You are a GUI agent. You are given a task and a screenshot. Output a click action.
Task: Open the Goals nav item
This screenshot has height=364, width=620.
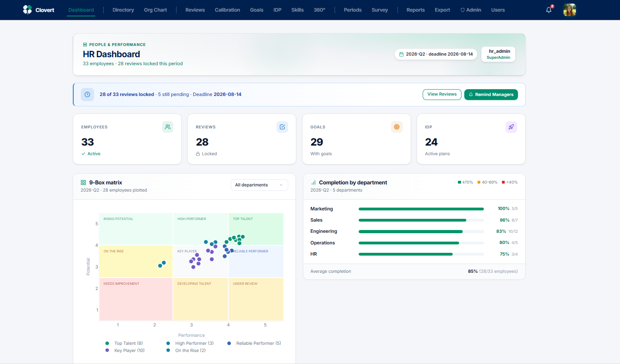[257, 10]
